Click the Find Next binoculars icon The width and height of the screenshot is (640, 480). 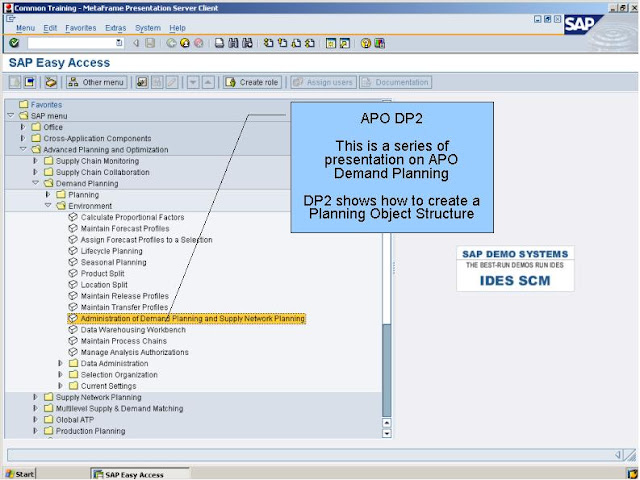pyautogui.click(x=247, y=43)
